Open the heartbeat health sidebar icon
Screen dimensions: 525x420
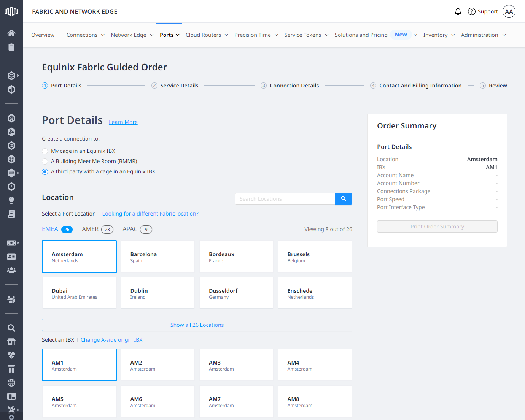tap(11, 355)
